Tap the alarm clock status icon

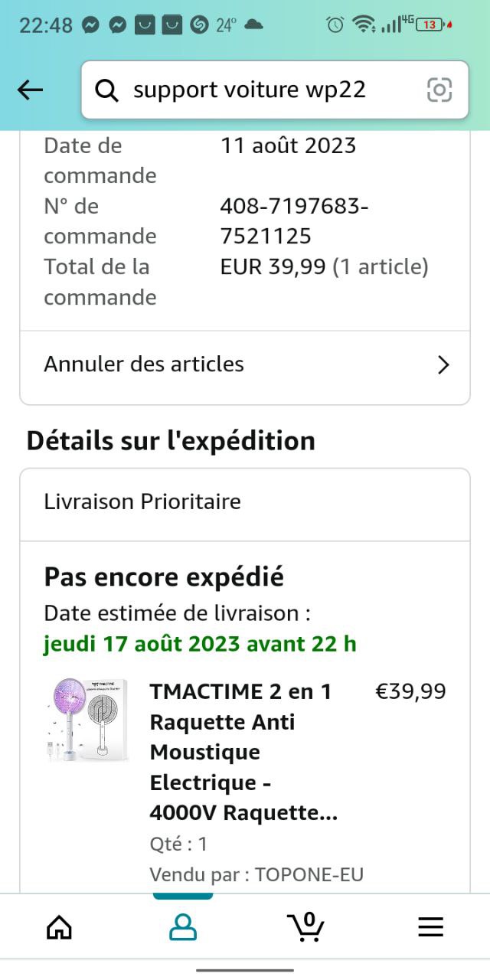[335, 24]
